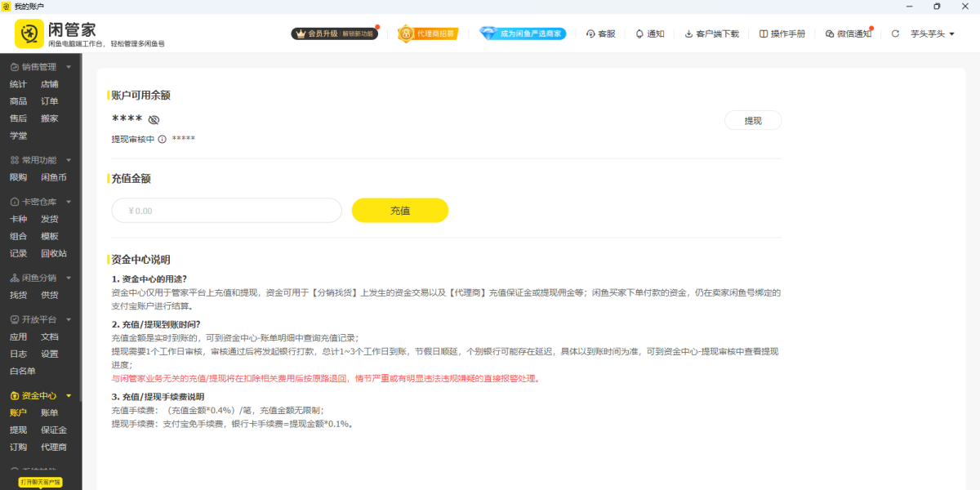Collapse the 卡密仓库 sidebar section
This screenshot has height=490, width=980.
point(69,202)
